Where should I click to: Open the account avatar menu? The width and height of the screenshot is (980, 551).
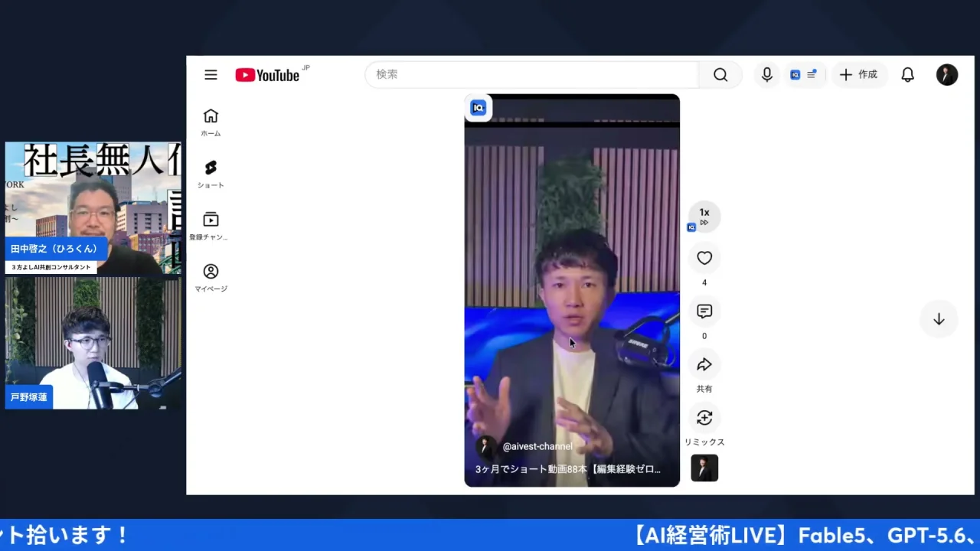point(947,74)
